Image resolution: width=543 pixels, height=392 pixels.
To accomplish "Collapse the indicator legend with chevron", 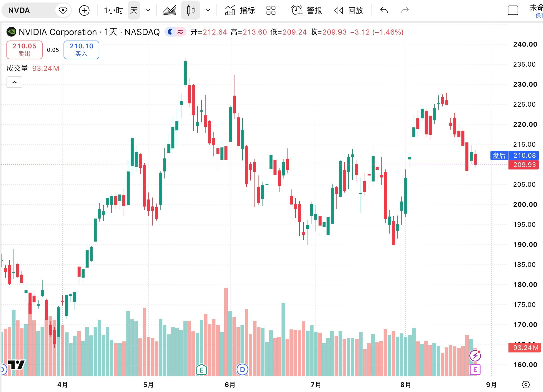I will click(x=14, y=82).
